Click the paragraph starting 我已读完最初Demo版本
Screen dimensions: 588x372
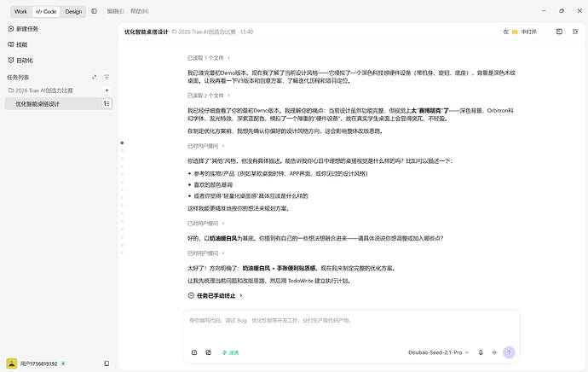[351, 77]
